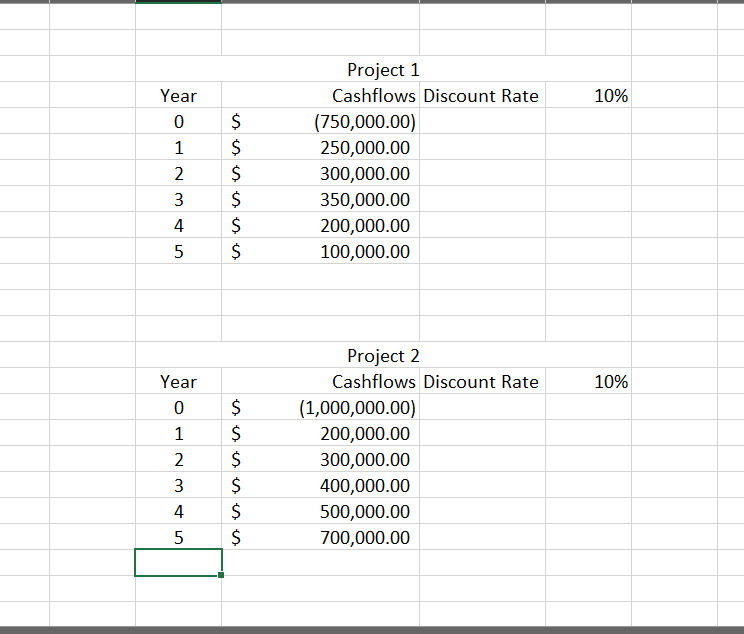Select Project 1 300,000.00 cashflow cell
Viewport: 744px width, 634px height.
320,173
